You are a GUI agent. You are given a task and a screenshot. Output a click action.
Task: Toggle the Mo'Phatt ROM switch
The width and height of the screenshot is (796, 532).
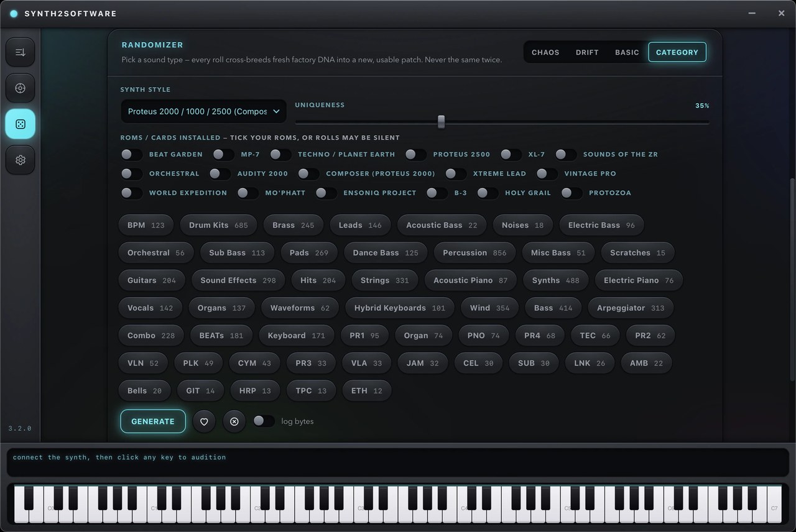tap(248, 193)
